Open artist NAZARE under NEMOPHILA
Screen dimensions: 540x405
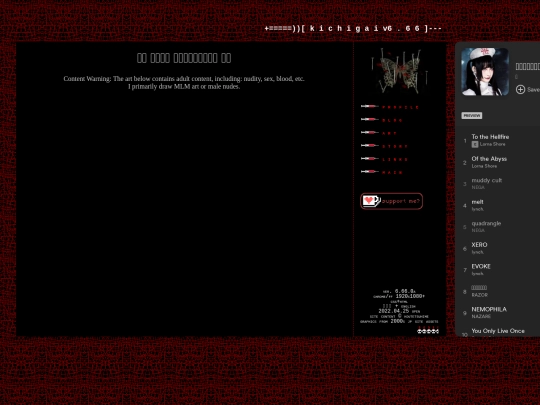(481, 316)
